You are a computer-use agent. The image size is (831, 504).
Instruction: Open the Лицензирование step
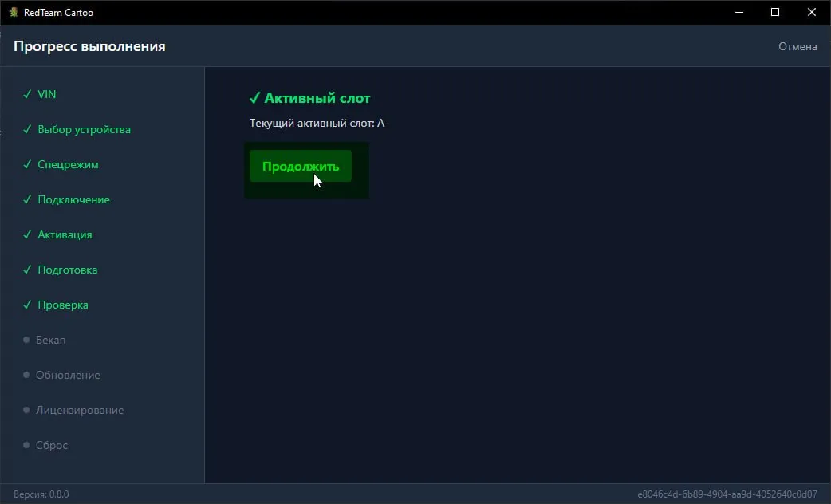click(x=80, y=410)
